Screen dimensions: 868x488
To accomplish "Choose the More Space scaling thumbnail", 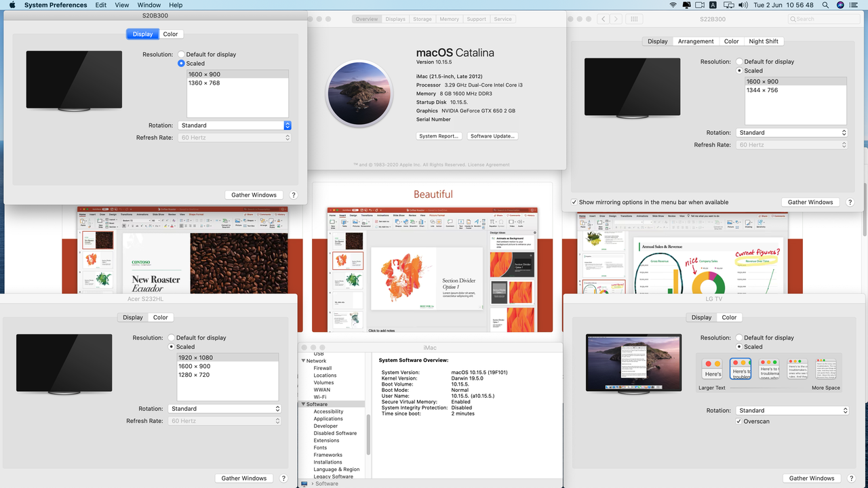I will coord(826,369).
